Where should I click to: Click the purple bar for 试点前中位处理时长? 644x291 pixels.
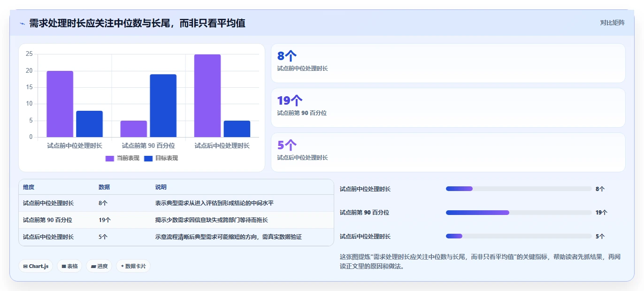60,104
